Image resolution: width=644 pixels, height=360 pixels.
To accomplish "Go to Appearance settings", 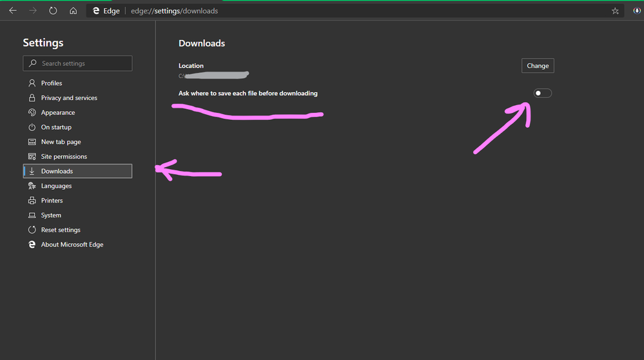I will [77, 113].
